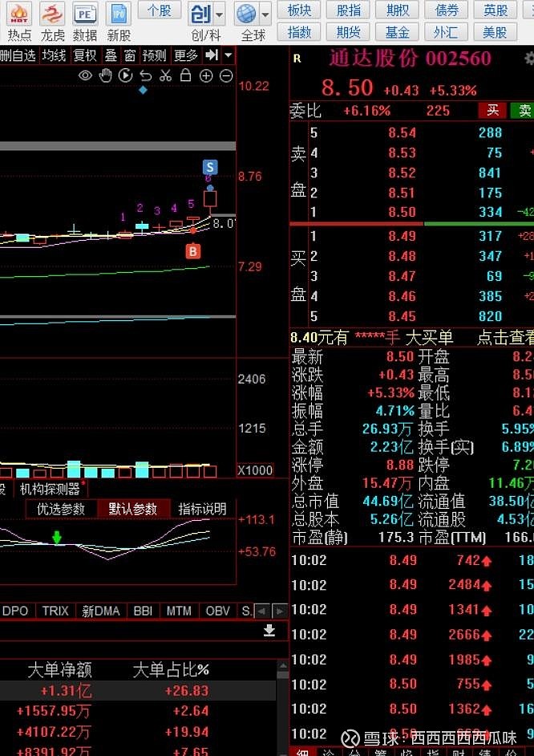Expand the 创/科 dropdown arrow
The width and height of the screenshot is (534, 756).
(220, 15)
